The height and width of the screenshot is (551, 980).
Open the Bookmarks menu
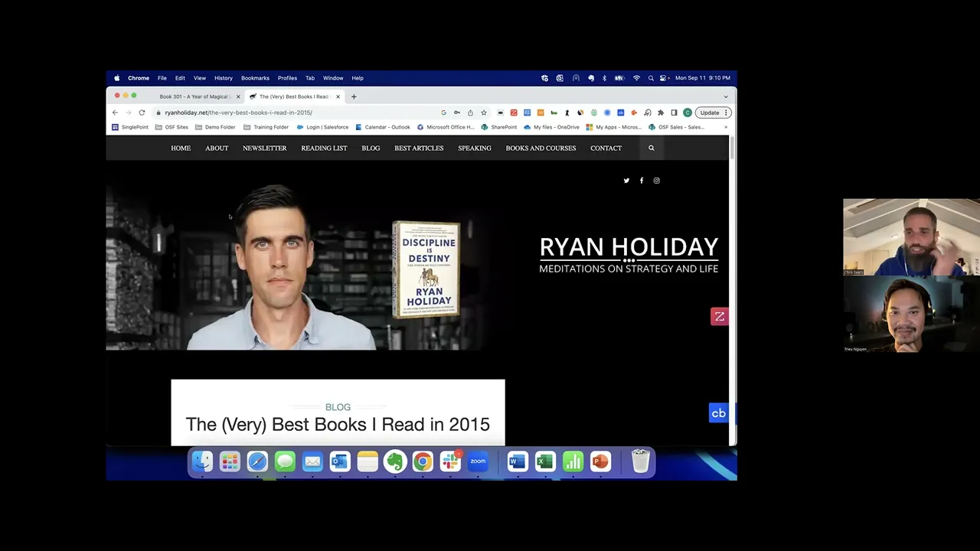[x=255, y=78]
